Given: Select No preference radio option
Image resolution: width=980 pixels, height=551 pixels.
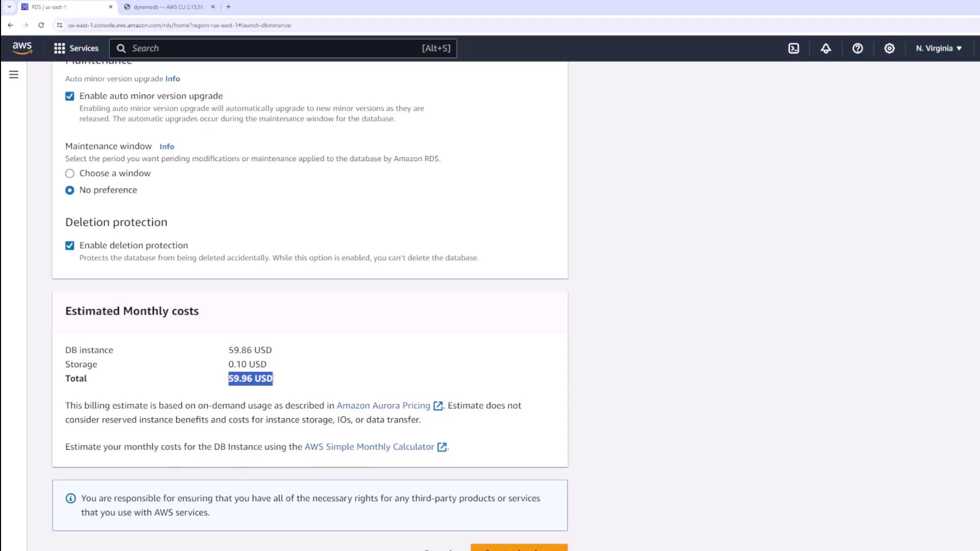Looking at the screenshot, I should (x=70, y=190).
